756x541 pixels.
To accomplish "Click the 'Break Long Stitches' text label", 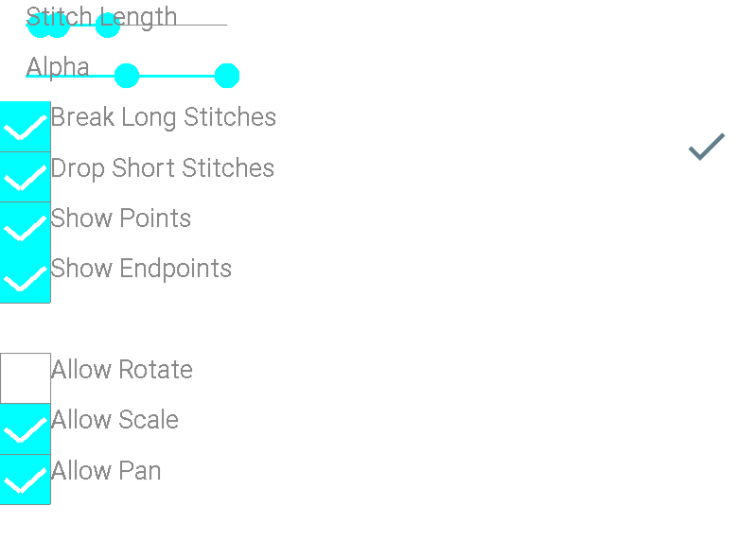I will 164,117.
